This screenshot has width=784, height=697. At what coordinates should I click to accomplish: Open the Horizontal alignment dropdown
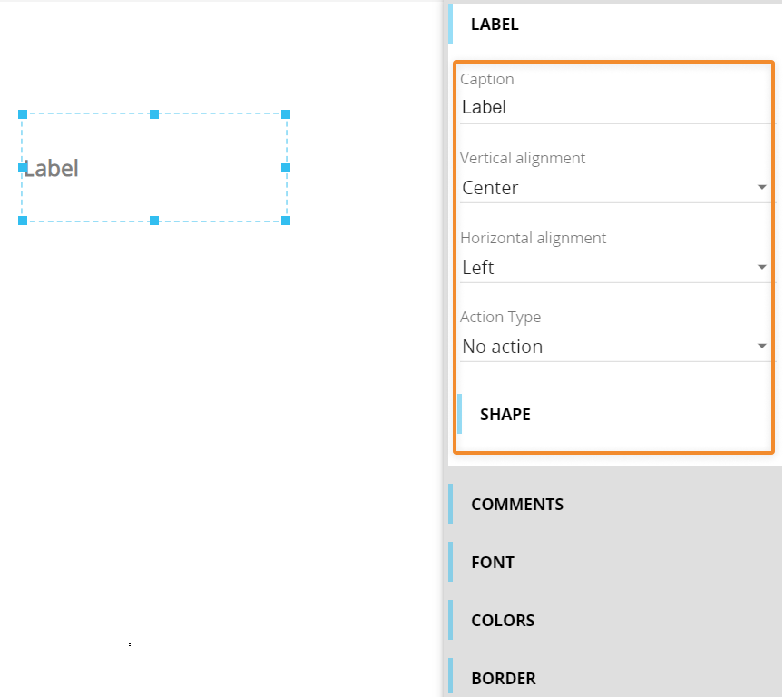click(614, 268)
